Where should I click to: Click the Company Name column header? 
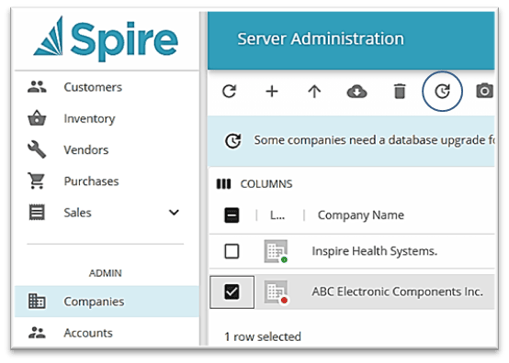click(361, 215)
